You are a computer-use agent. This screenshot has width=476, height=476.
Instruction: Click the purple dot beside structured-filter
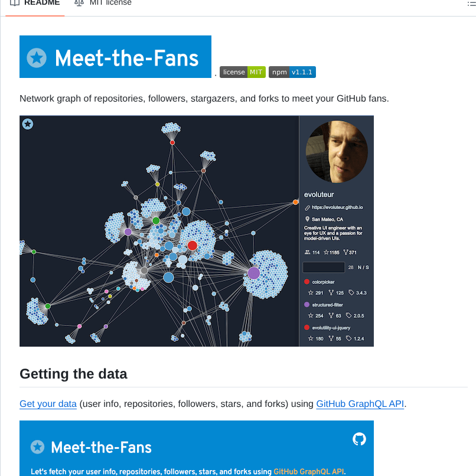click(x=307, y=303)
